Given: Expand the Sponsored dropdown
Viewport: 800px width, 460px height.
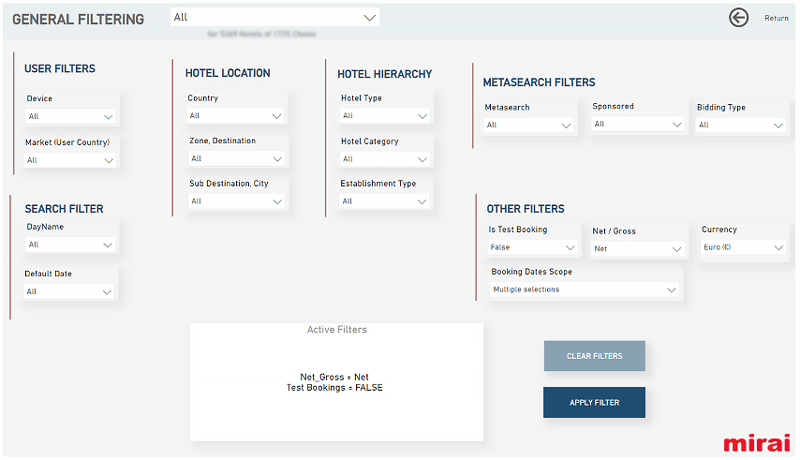Looking at the screenshot, I should click(638, 124).
